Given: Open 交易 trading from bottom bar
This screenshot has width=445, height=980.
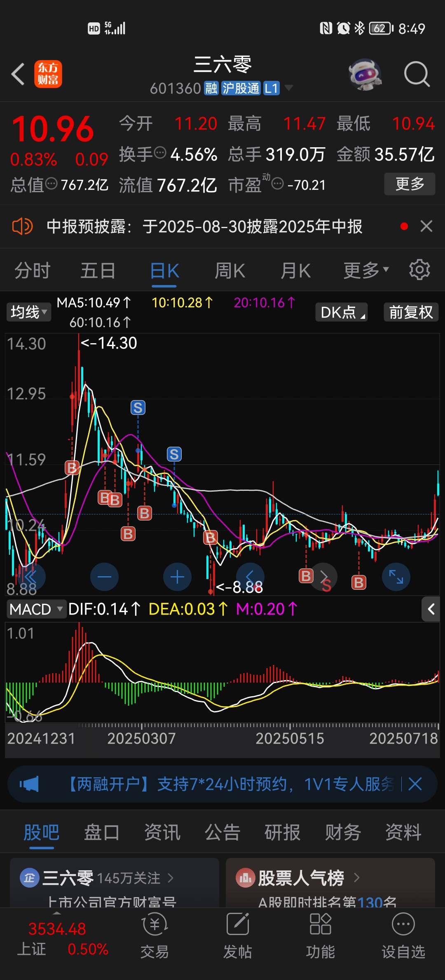Looking at the screenshot, I should pyautogui.click(x=155, y=935).
